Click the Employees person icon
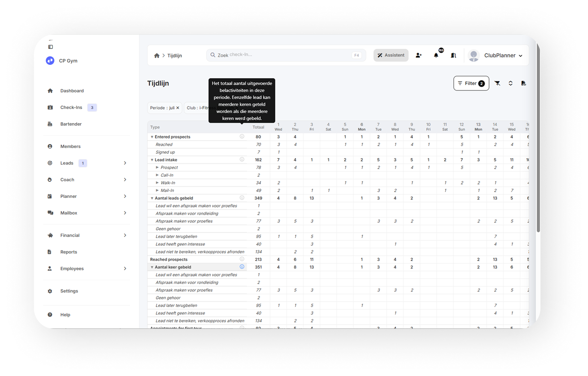 coord(50,268)
